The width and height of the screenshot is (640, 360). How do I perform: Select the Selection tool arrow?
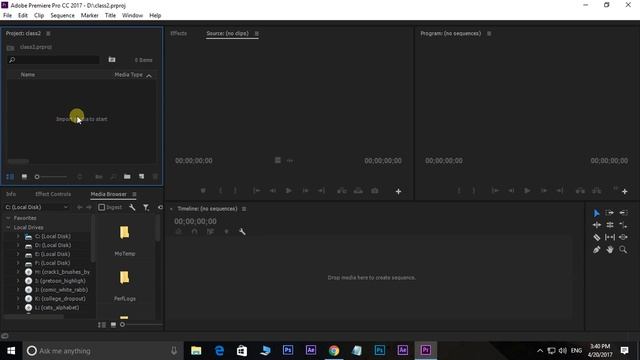click(x=596, y=213)
